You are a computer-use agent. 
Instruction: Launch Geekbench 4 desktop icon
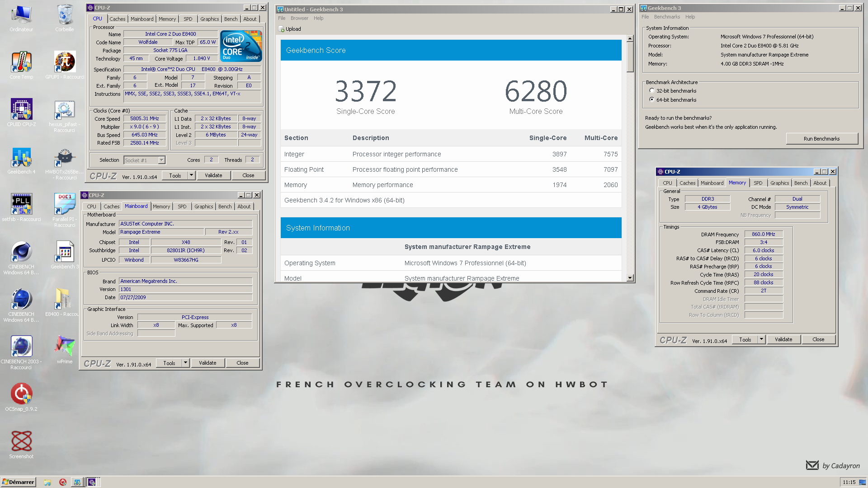[21, 160]
